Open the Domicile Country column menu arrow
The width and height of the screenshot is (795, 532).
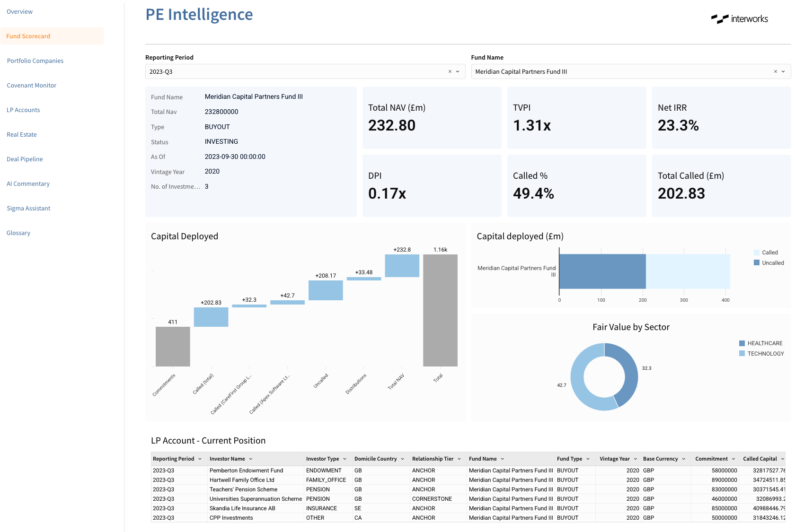(403, 459)
